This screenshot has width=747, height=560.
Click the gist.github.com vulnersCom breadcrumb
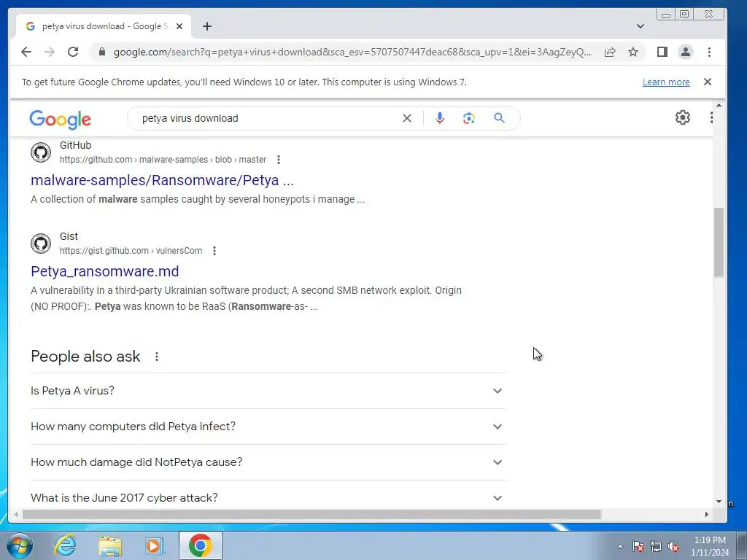click(131, 251)
